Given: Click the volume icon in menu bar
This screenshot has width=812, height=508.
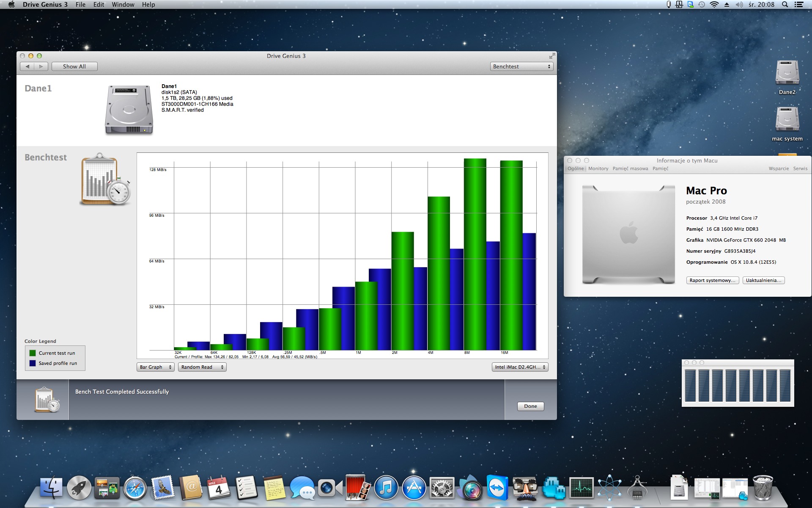Looking at the screenshot, I should pyautogui.click(x=739, y=5).
